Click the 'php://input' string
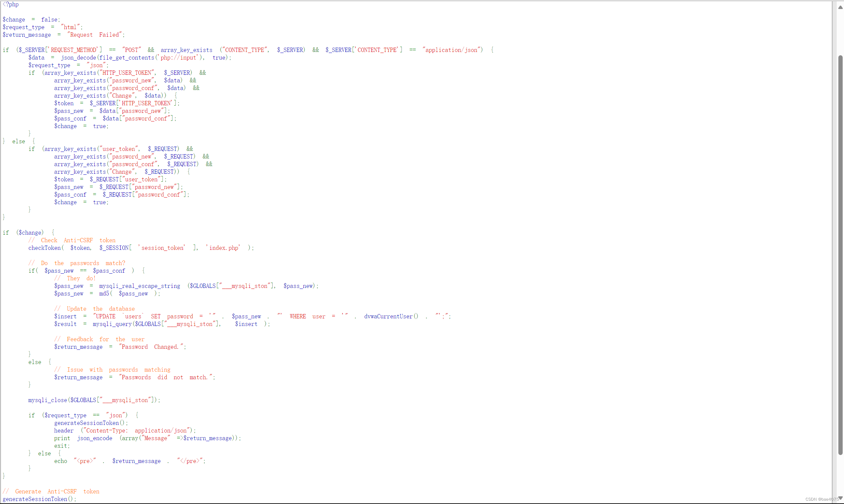This screenshot has width=844, height=504. pyautogui.click(x=178, y=58)
